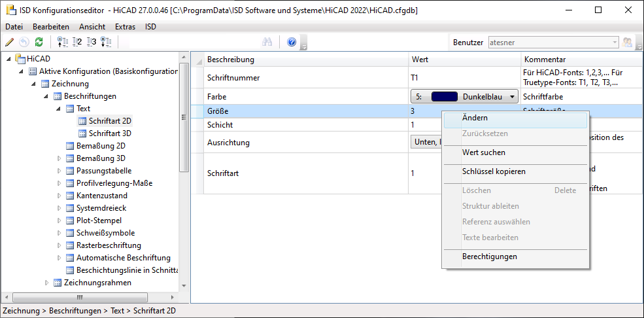Select Profilverlegung-Maße tree item

[114, 183]
